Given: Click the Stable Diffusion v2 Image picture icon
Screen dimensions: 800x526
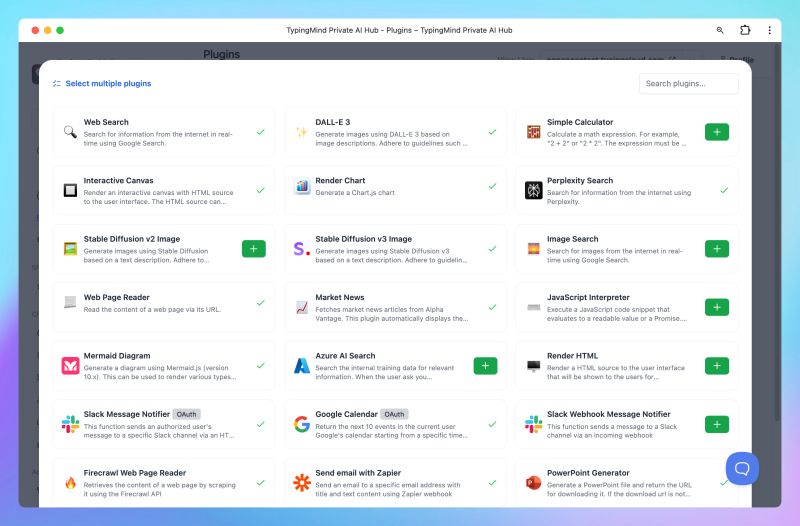Looking at the screenshot, I should [x=70, y=249].
